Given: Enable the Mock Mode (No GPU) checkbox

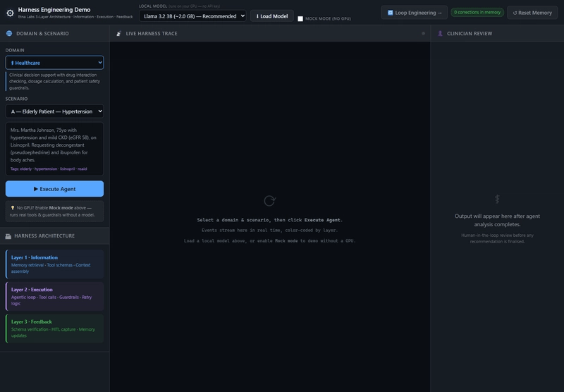Looking at the screenshot, I should [300, 19].
